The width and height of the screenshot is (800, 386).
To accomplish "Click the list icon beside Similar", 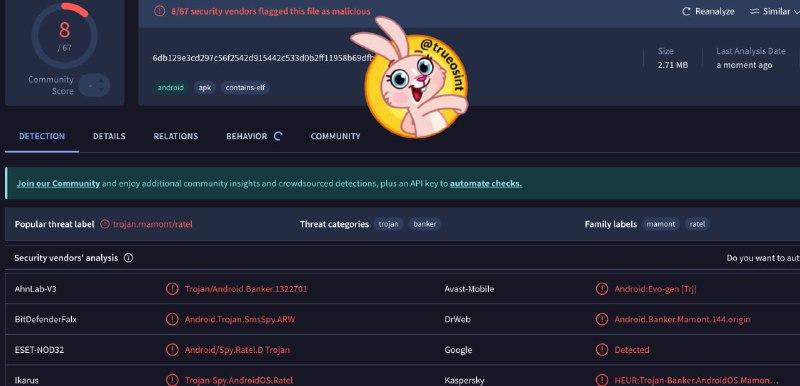I will click(755, 11).
